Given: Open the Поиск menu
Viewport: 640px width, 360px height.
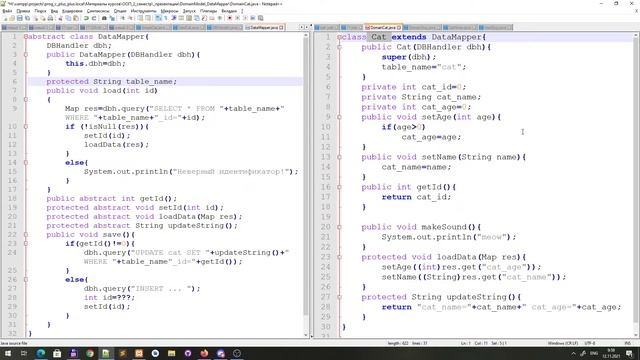Looking at the screenshot, I should click(x=40, y=11).
